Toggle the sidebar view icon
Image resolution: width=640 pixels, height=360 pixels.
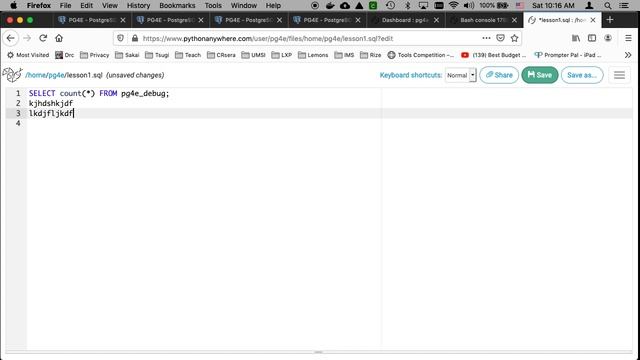tap(592, 38)
